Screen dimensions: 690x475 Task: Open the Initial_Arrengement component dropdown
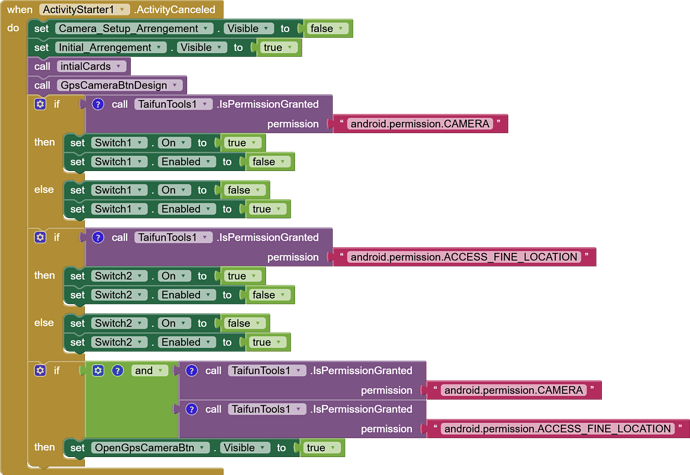point(110,48)
